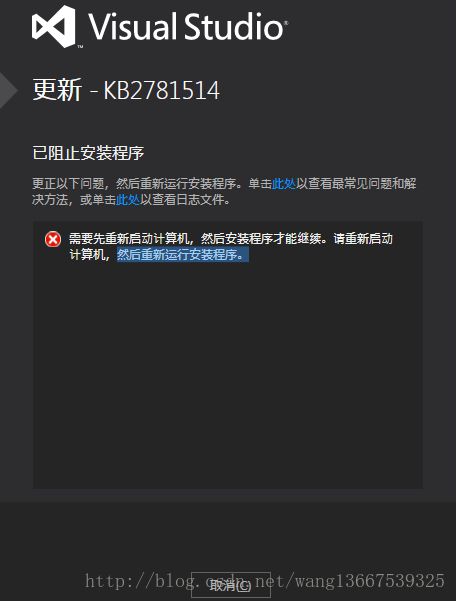Cancel setup with the 取消(C) button
Screen dimensions: 456x601
[231, 585]
